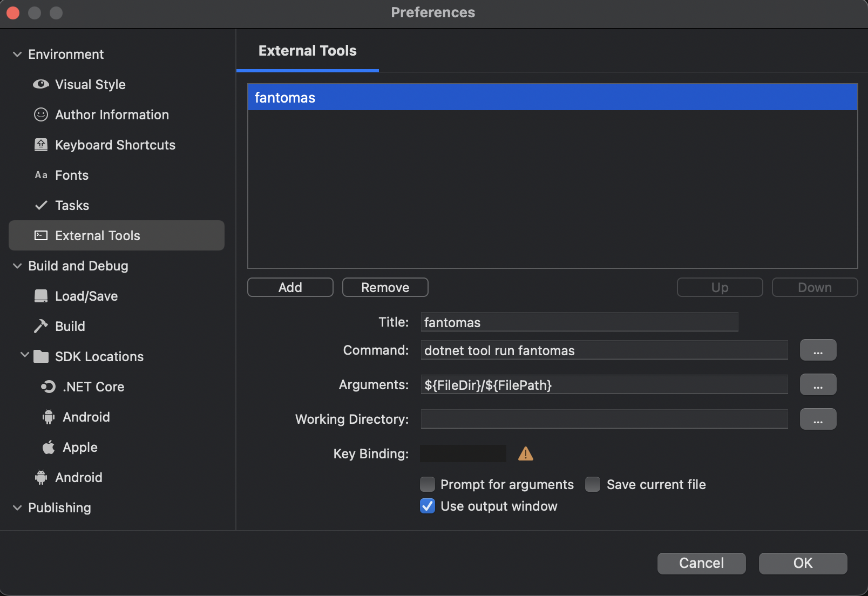
Task: Collapse the SDK Locations tree
Action: [x=24, y=355]
